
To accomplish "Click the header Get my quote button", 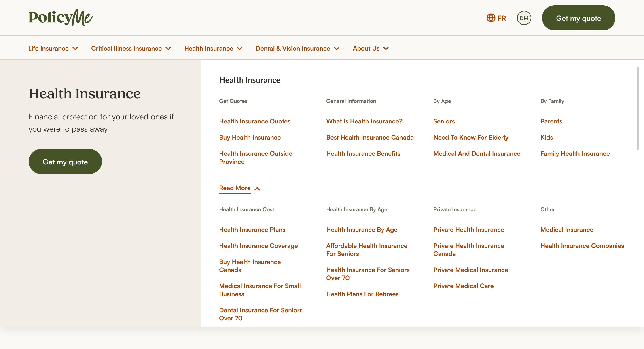I will coord(578,18).
